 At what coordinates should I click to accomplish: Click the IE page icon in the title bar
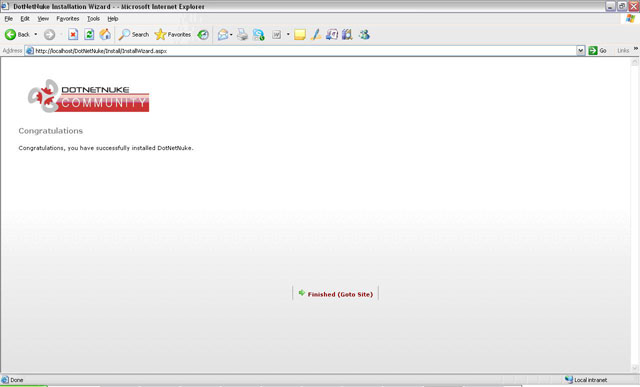[5, 6]
